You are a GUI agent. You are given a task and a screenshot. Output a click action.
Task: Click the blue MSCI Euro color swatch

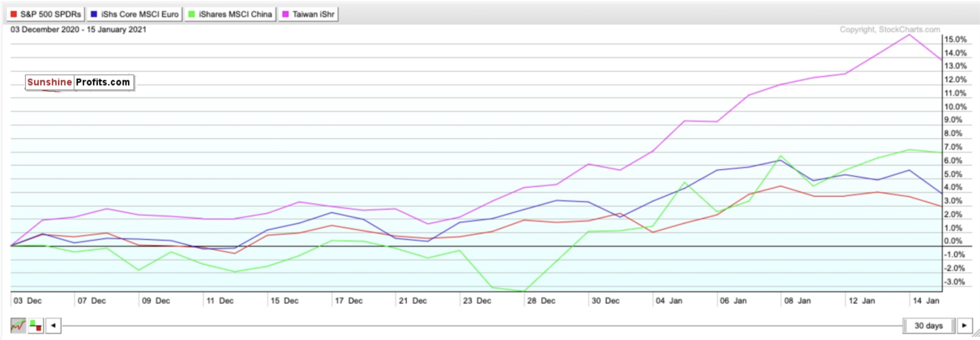tap(94, 14)
